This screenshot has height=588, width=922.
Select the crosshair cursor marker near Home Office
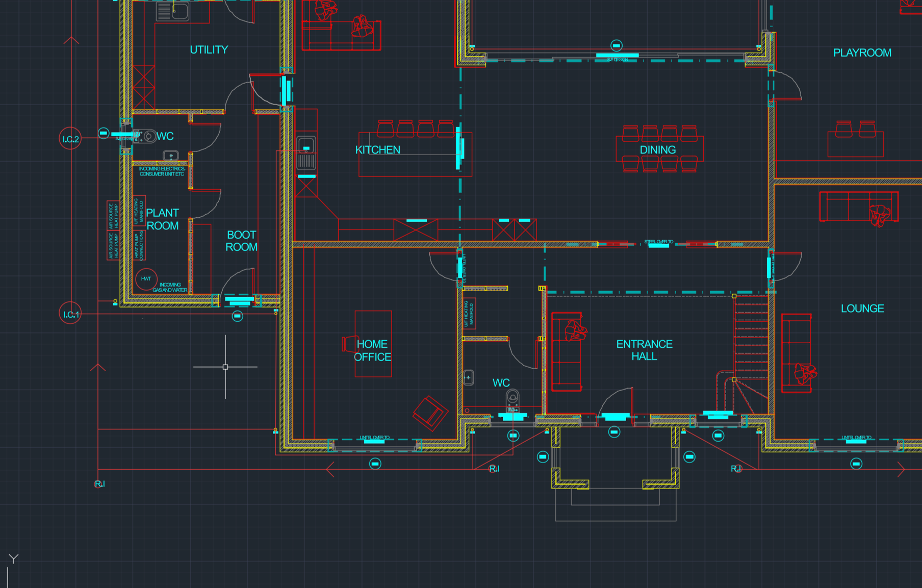pos(226,367)
